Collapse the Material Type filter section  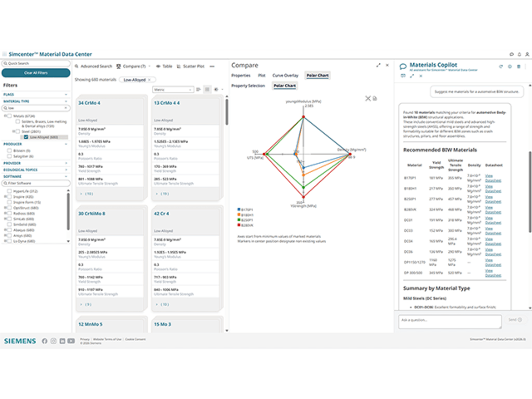[x=66, y=101]
